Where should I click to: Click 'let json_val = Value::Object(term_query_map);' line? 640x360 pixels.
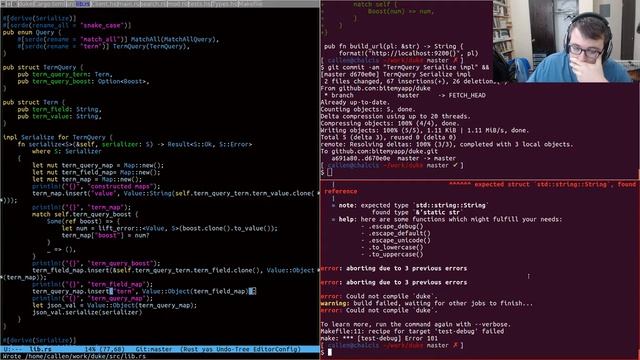pyautogui.click(x=114, y=305)
